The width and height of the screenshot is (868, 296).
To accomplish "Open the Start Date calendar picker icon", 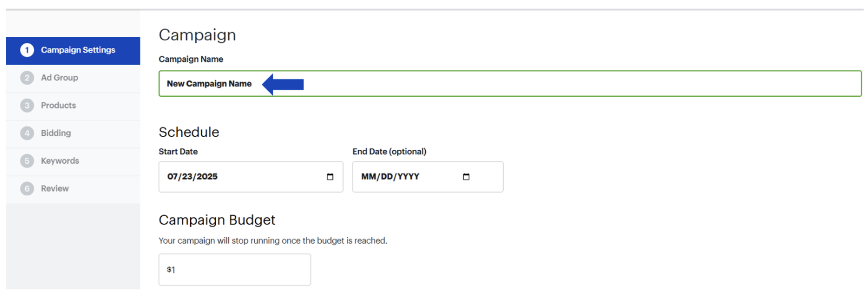I will coord(330,177).
